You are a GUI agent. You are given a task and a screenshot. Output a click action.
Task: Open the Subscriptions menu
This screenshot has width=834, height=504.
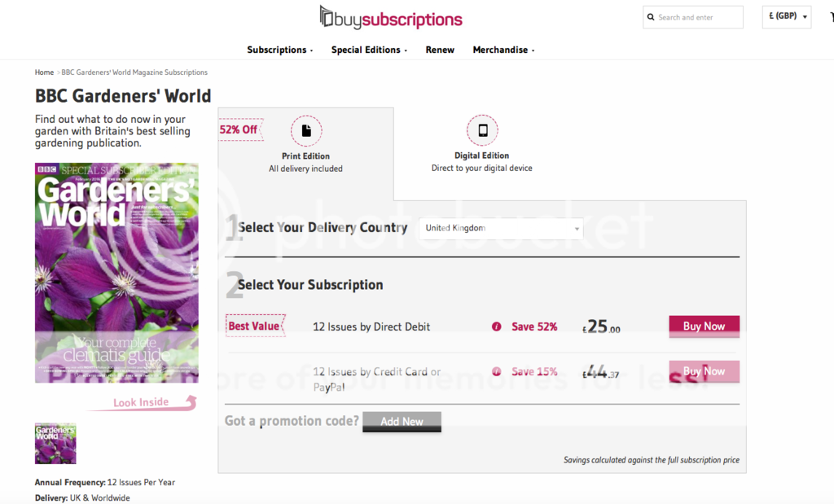tap(280, 50)
